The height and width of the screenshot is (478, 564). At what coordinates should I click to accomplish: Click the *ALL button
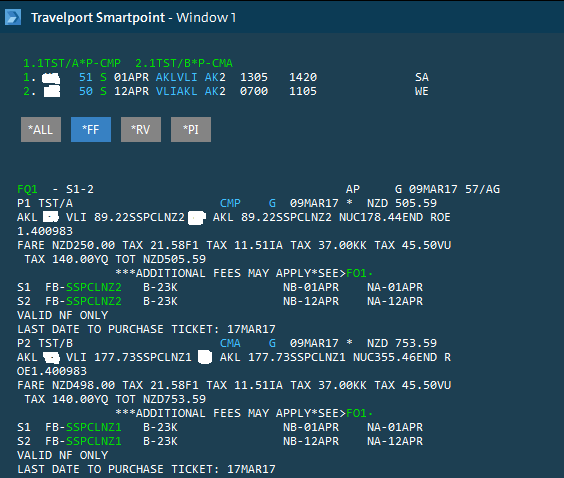coord(41,129)
